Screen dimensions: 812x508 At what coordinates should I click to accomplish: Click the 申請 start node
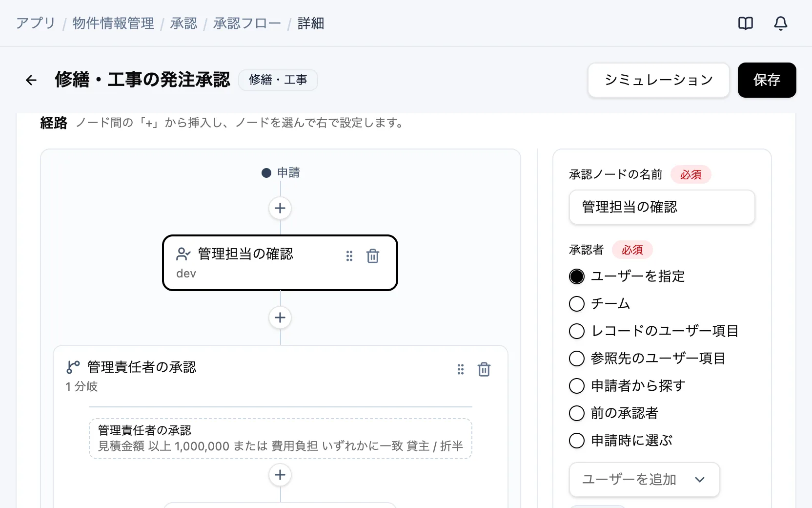pyautogui.click(x=281, y=172)
